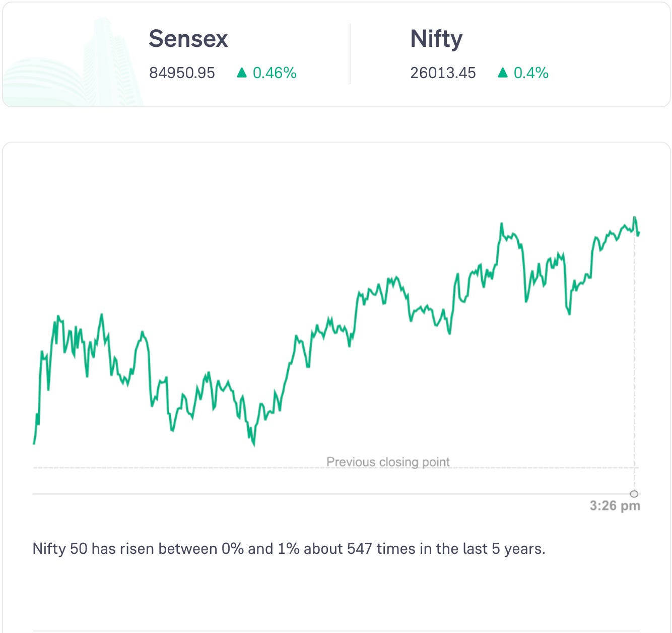Screen dimensions: 672x633
Task: Click the vertical dashed cursor line on chart
Action: (634, 353)
